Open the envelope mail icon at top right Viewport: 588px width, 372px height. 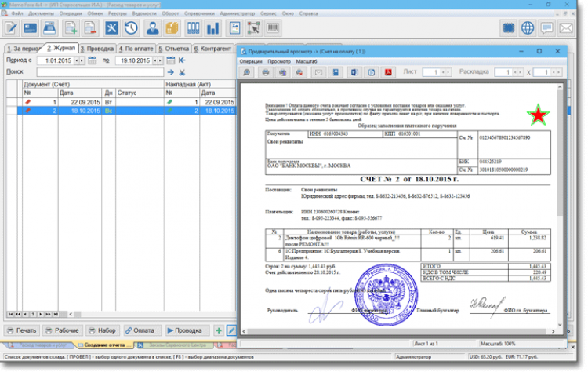pos(567,28)
